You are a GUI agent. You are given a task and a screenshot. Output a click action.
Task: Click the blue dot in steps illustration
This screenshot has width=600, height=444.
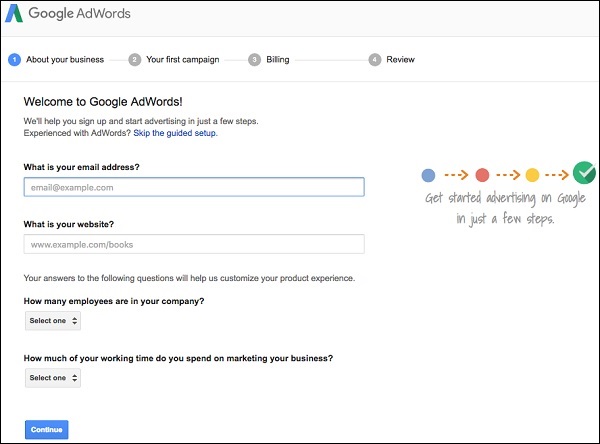coord(428,174)
